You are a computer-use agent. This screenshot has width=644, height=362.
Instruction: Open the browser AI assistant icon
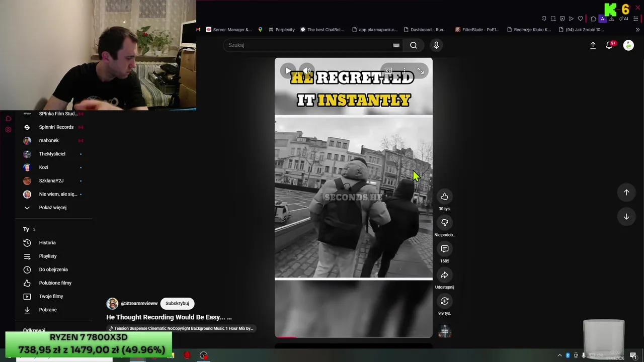(623, 19)
